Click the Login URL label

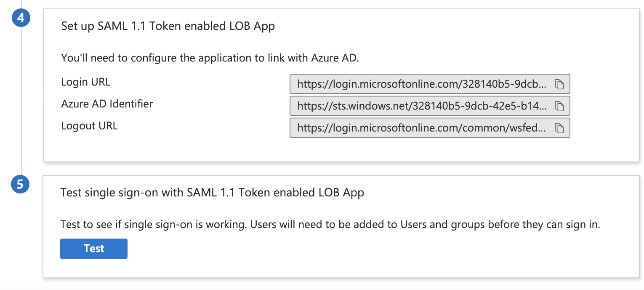(85, 81)
